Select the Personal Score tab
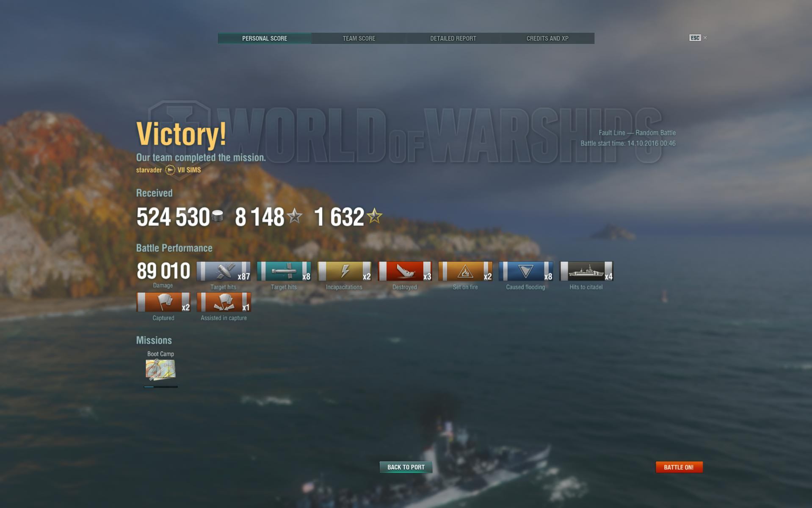The image size is (812, 508). pyautogui.click(x=265, y=38)
